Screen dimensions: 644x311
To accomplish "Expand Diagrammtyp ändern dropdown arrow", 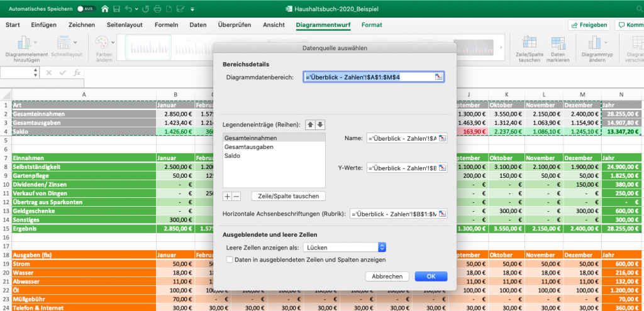I will coord(606,42).
